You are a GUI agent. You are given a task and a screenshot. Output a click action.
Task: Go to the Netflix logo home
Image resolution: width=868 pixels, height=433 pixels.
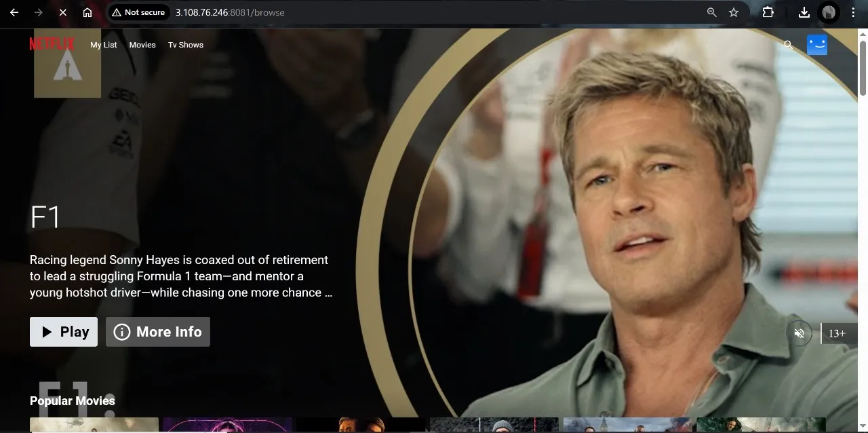[x=52, y=44]
